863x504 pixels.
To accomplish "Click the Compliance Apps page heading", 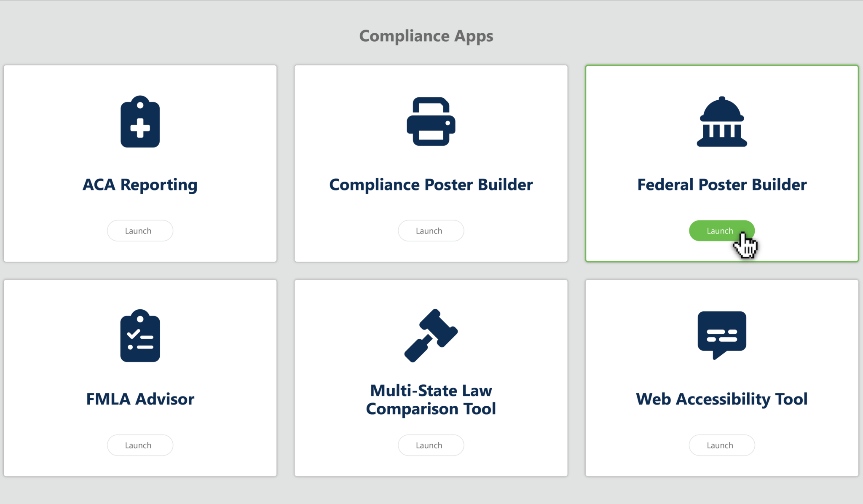I will [x=426, y=36].
